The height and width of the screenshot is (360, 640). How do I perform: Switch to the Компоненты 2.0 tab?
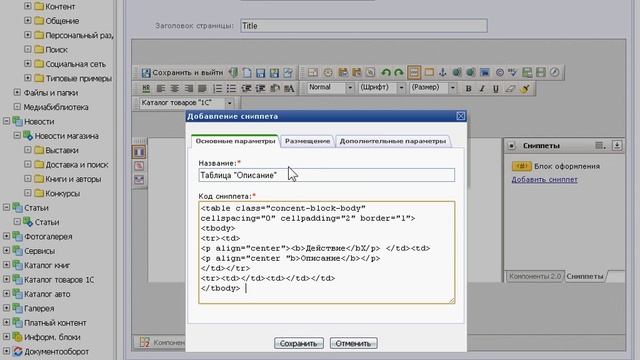[x=535, y=276]
